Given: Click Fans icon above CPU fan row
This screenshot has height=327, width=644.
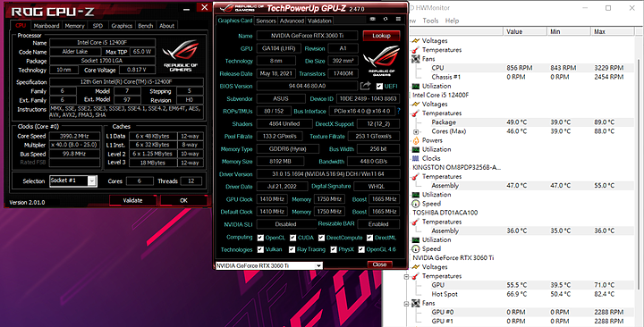Looking at the screenshot, I should (x=416, y=59).
